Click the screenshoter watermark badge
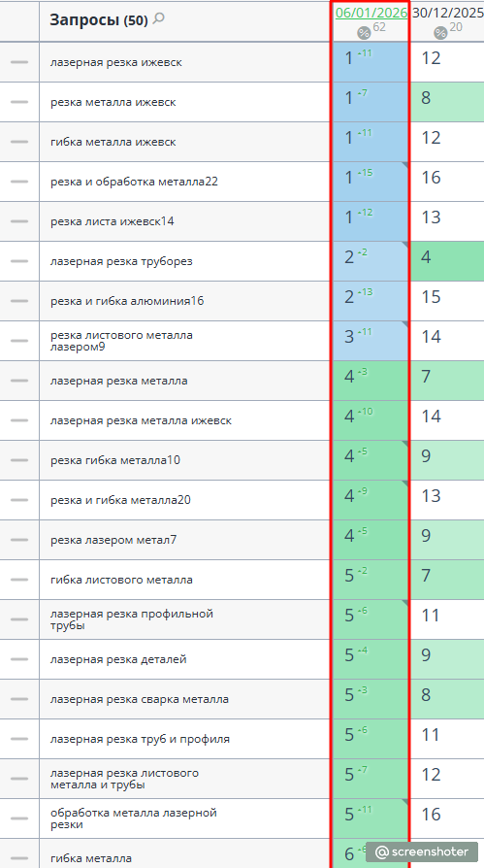 [422, 851]
